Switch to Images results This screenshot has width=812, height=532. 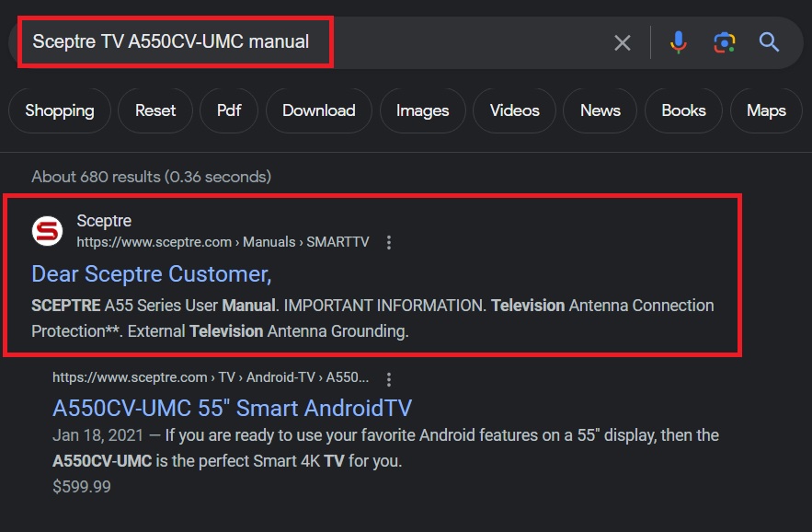pyautogui.click(x=423, y=110)
